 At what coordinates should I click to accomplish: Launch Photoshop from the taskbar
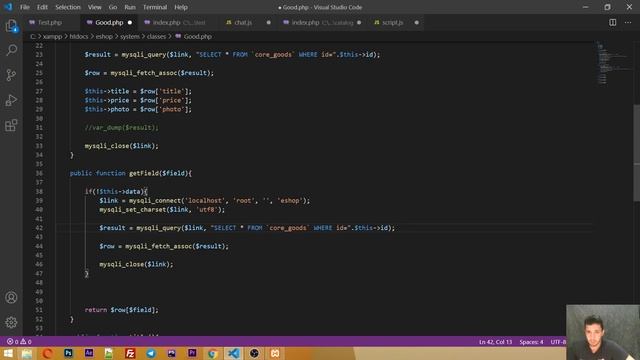pyautogui.click(x=68, y=353)
